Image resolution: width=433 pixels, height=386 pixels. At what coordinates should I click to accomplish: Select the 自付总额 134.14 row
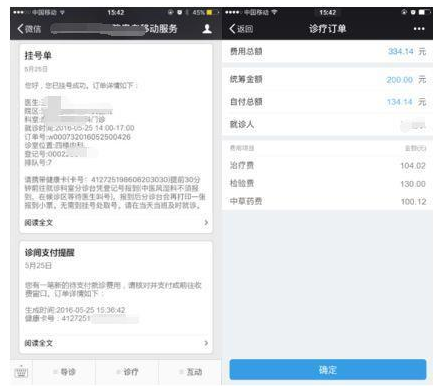pyautogui.click(x=328, y=102)
